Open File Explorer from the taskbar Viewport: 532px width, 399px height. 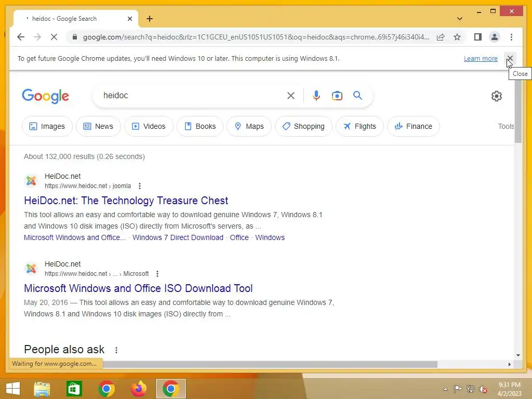pyautogui.click(x=42, y=389)
